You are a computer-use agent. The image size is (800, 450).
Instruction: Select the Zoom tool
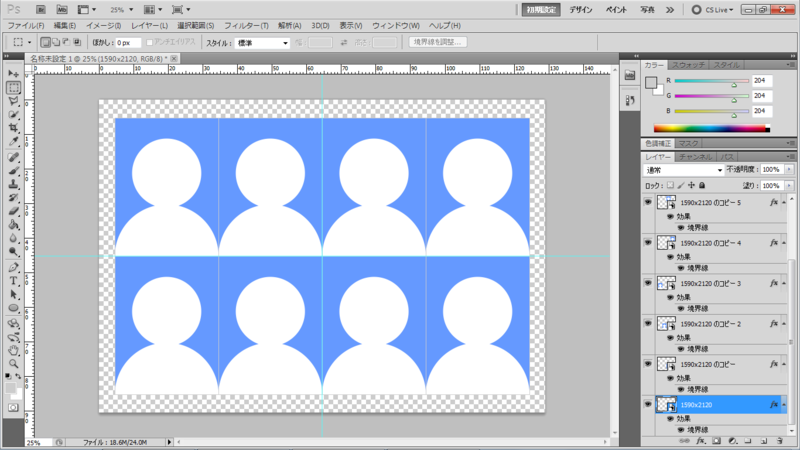coord(14,364)
